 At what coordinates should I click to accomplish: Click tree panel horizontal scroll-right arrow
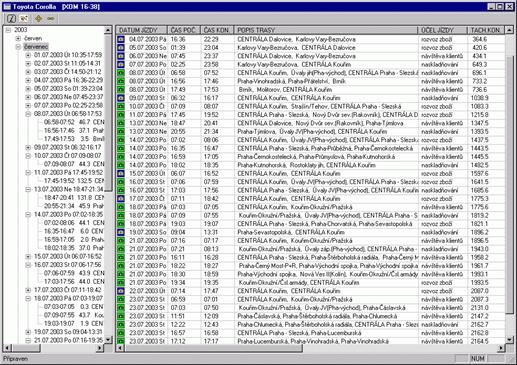coord(100,348)
